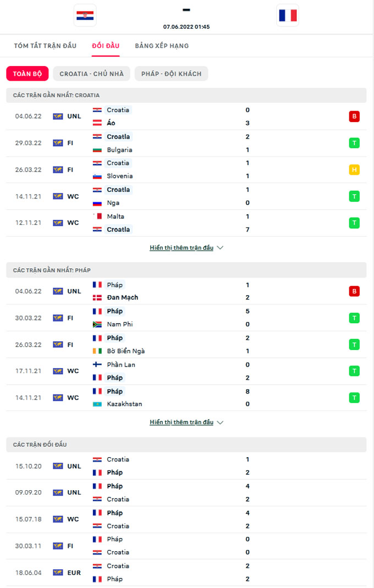Switch to the Bảng Xếp Hạng tab
The height and width of the screenshot is (588, 374).
(162, 46)
